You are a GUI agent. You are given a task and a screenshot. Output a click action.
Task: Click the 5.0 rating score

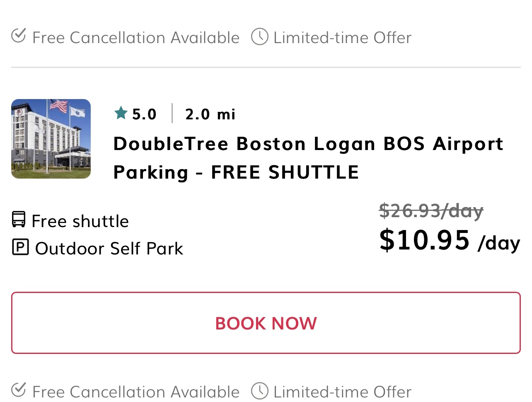(x=144, y=114)
